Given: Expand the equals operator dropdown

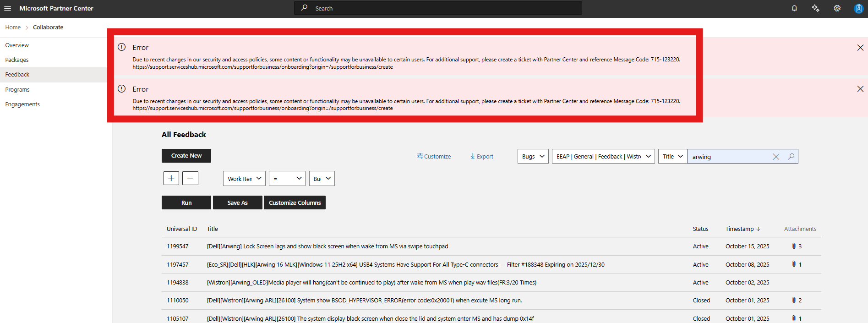Looking at the screenshot, I should coord(287,179).
